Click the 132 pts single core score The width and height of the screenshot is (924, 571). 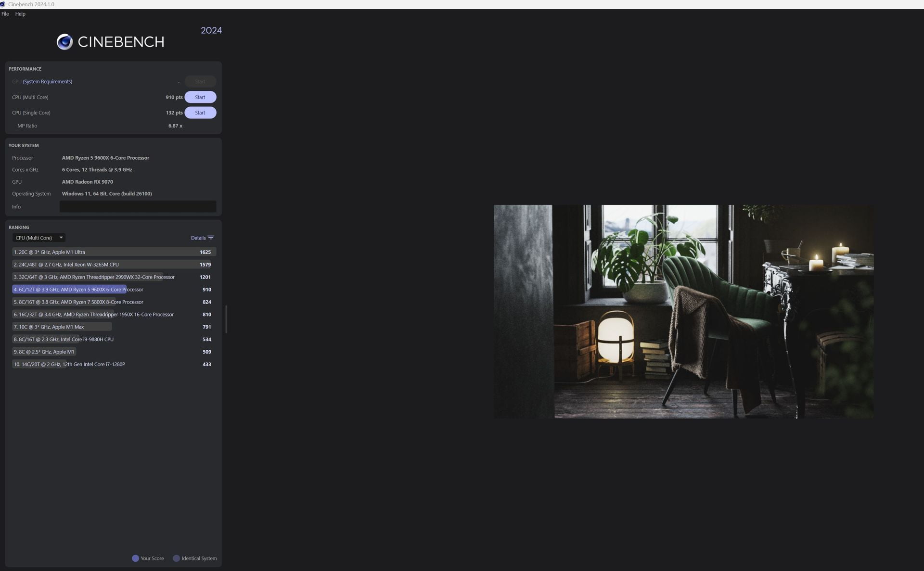click(x=174, y=113)
